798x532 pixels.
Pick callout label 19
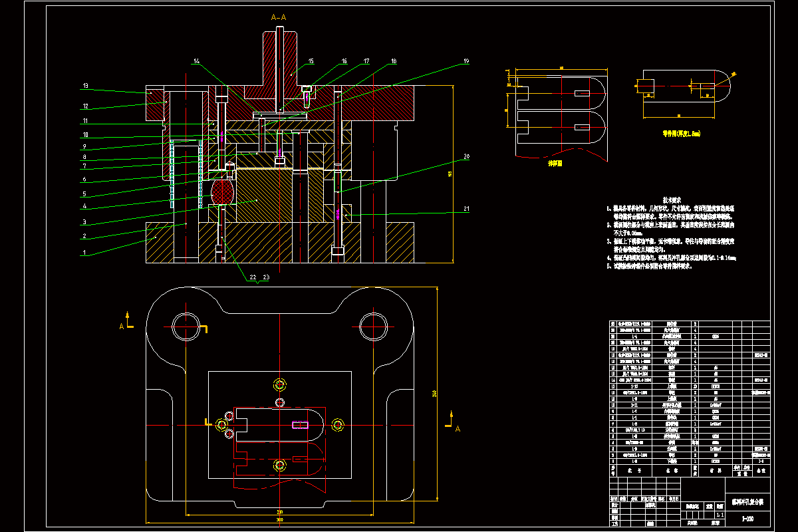466,61
